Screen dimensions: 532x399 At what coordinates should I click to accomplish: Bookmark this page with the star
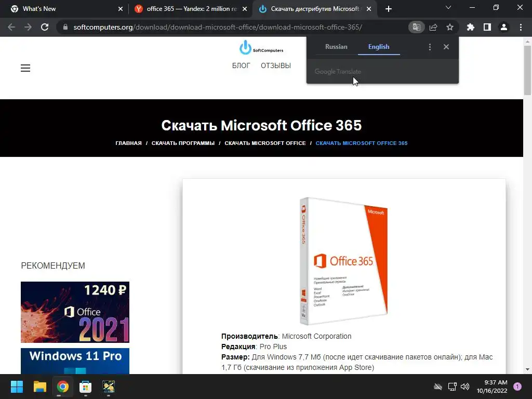pos(450,27)
